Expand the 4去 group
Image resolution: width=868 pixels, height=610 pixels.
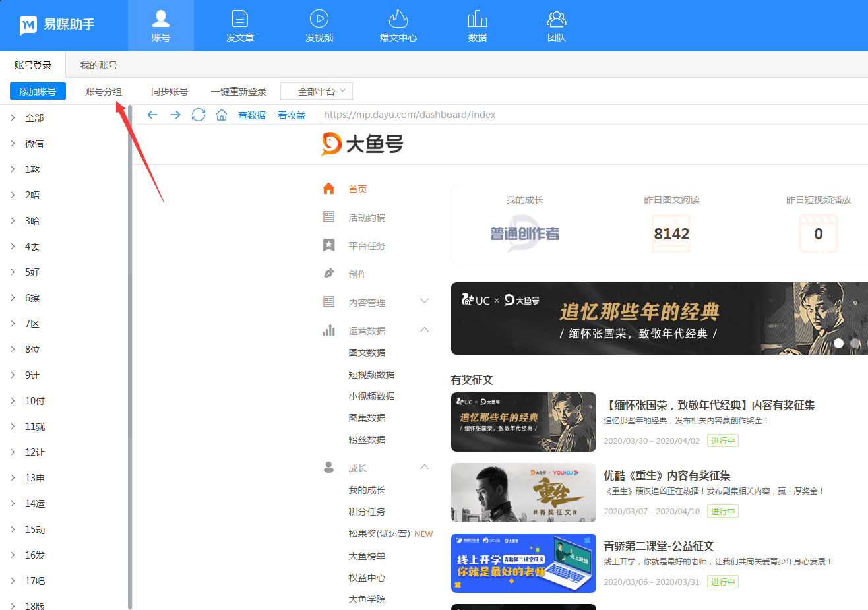click(13, 247)
